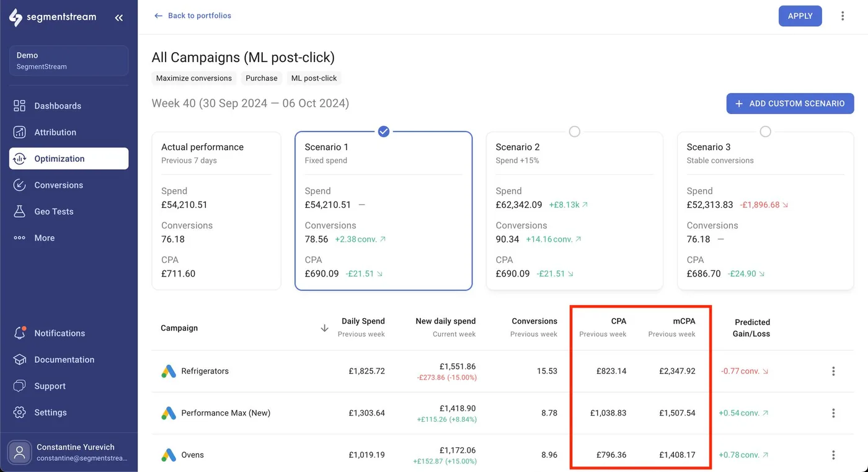Open Settings via the gear icon
The width and height of the screenshot is (868, 472).
click(x=20, y=412)
